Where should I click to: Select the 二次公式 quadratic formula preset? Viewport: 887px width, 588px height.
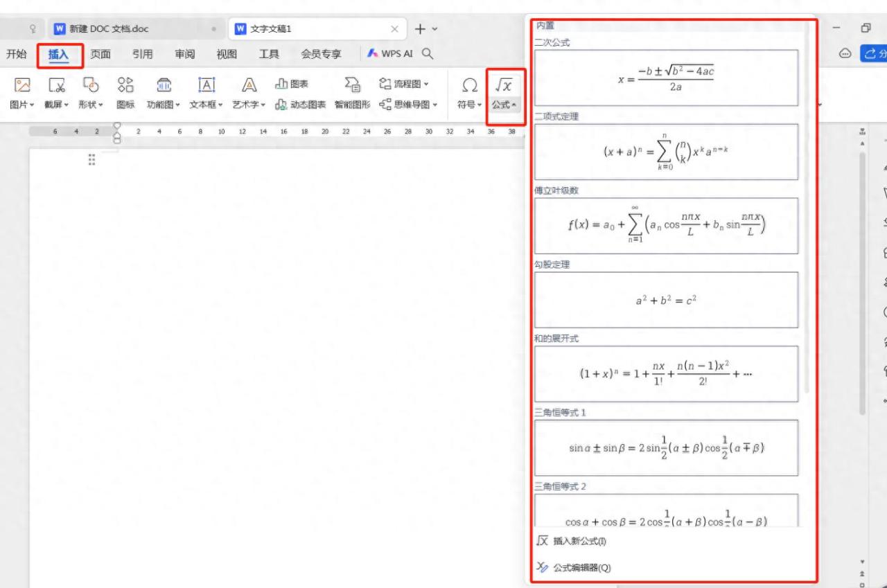[666, 78]
